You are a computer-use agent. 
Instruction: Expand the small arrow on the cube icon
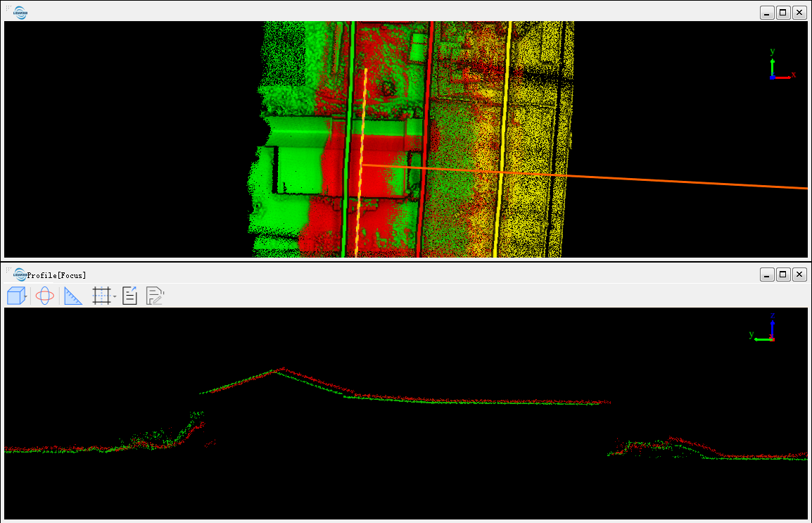coord(25,299)
